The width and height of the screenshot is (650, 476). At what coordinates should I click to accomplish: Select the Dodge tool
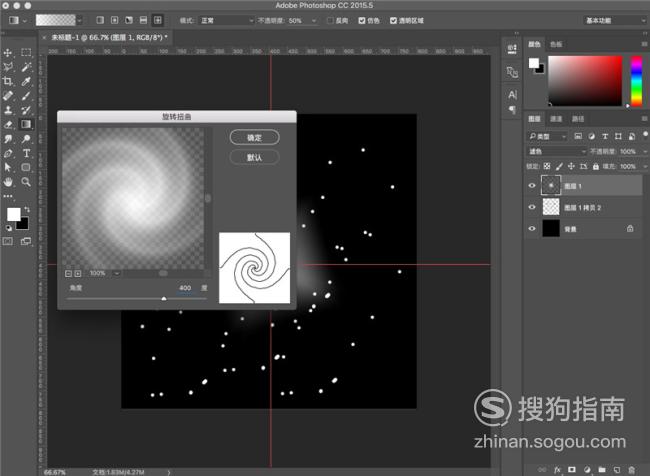(x=26, y=139)
